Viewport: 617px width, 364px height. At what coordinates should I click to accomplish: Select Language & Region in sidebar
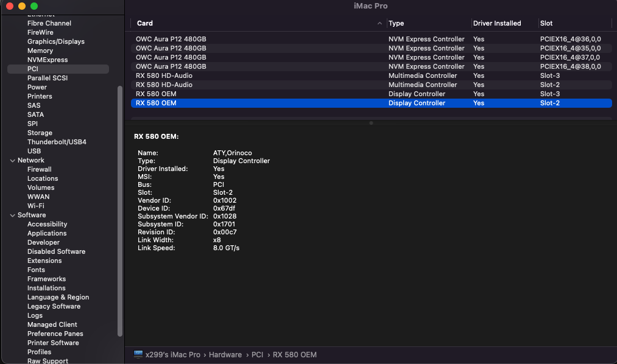tap(58, 297)
